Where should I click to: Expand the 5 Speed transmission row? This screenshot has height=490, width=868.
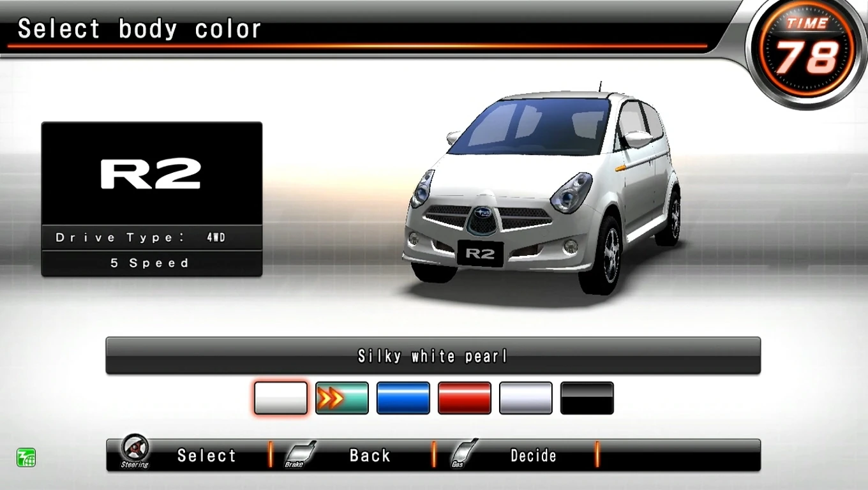pyautogui.click(x=151, y=262)
